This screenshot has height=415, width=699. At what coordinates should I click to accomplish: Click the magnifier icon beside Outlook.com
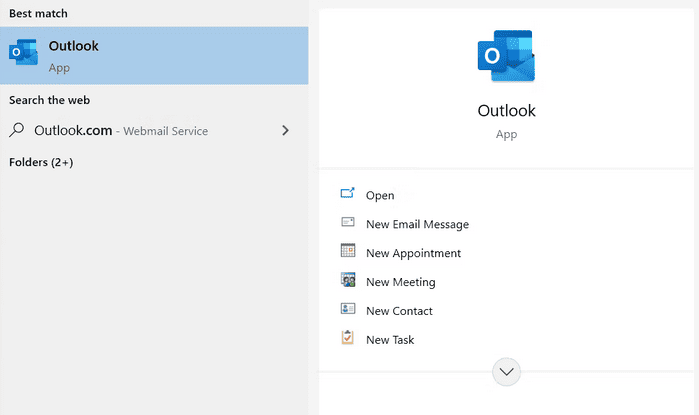(x=17, y=130)
